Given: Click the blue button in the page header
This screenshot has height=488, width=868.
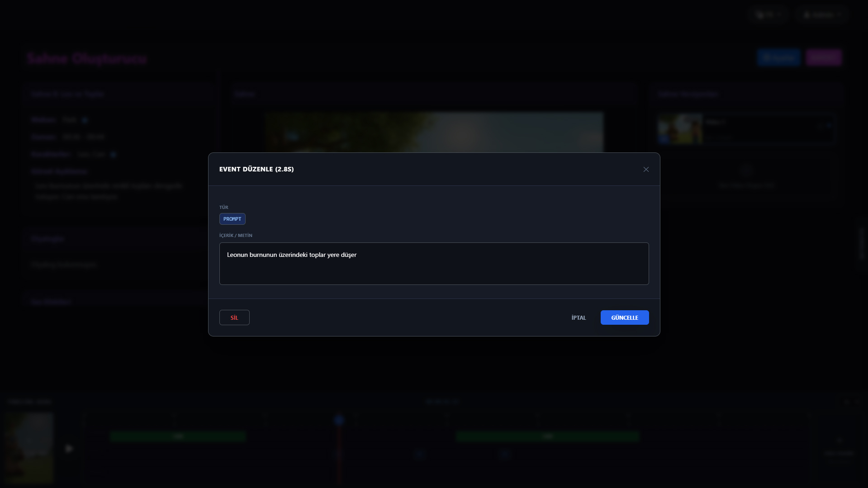Looking at the screenshot, I should pos(778,57).
